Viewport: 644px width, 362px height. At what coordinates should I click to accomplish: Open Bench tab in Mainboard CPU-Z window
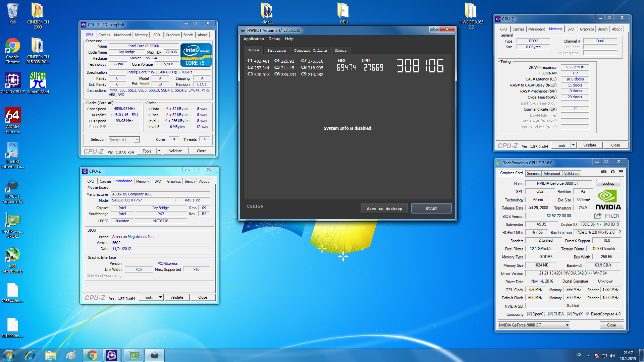point(190,181)
